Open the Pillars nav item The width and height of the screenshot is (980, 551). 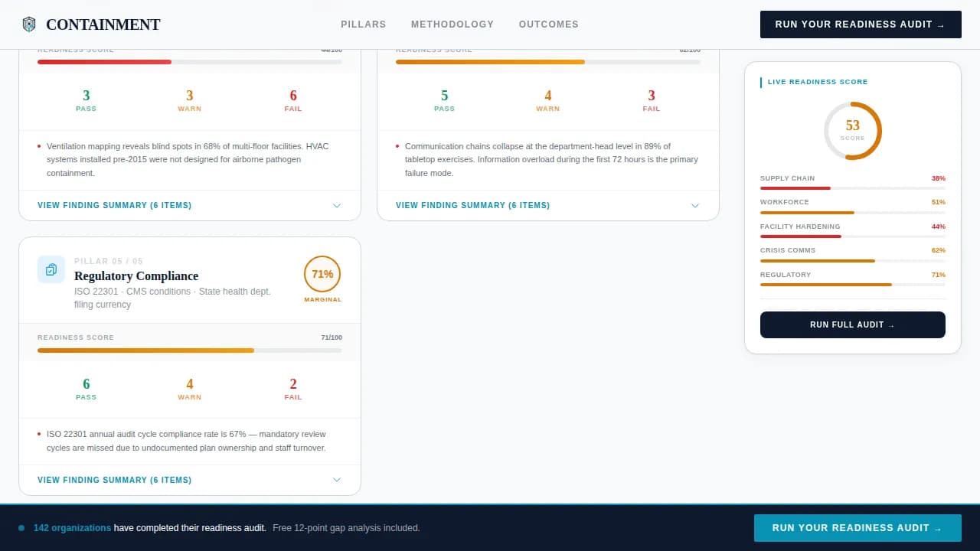click(x=363, y=24)
